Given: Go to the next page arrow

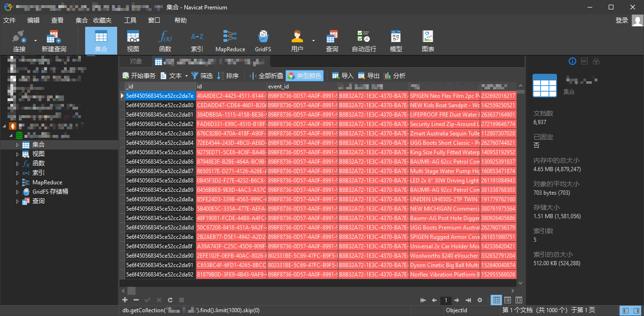Looking at the screenshot, I should [x=457, y=300].
